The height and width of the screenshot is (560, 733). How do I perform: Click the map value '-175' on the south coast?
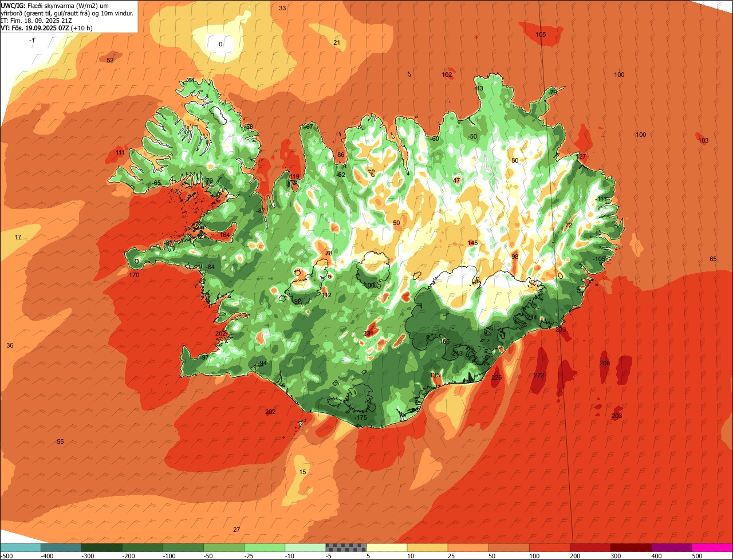coord(360,417)
